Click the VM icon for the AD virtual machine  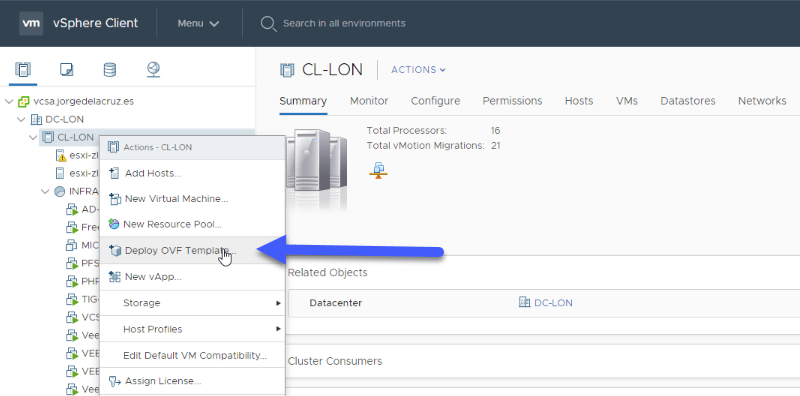[71, 209]
